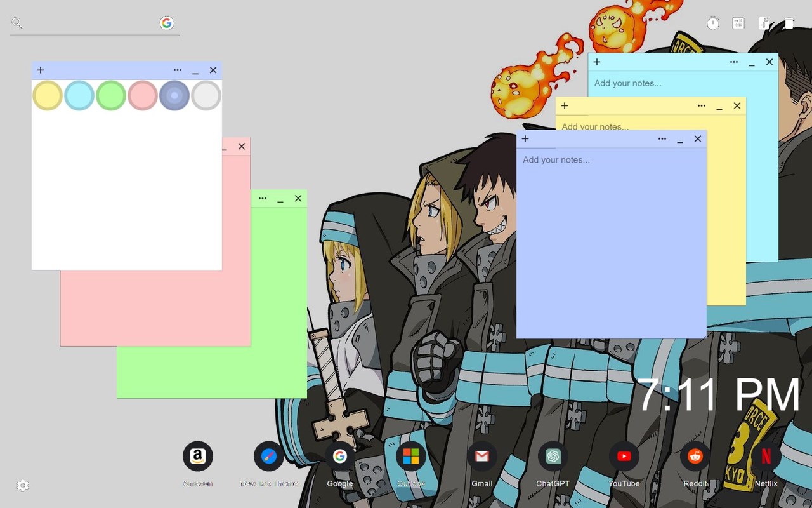This screenshot has width=812, height=508.
Task: Click the Google logo in search bar
Action: [167, 23]
